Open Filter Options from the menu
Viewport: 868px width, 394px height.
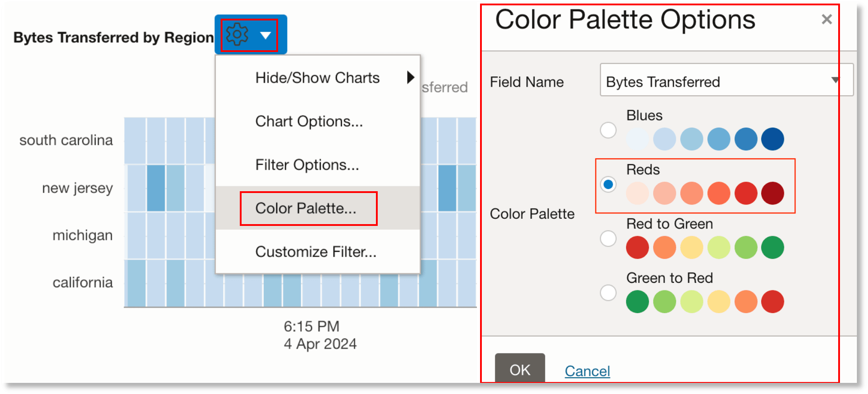pyautogui.click(x=307, y=165)
